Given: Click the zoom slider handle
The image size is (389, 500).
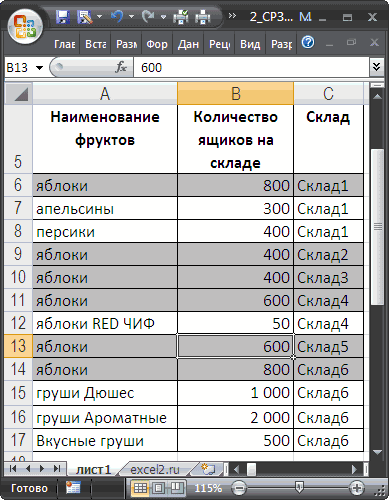Looking at the screenshot, I should [299, 488].
